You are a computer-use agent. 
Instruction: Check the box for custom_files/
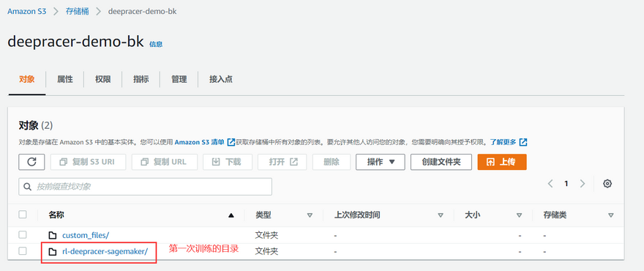tap(23, 235)
